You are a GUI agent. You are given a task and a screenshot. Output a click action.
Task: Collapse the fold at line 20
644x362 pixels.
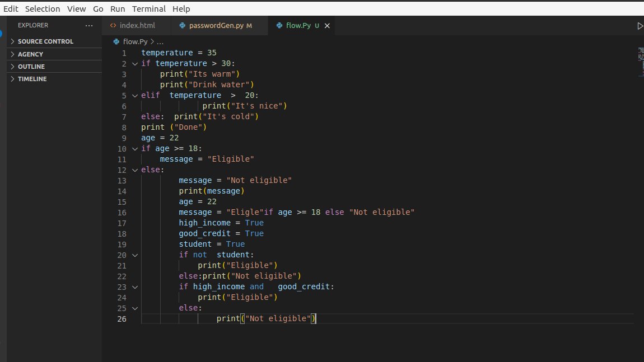pos(135,255)
